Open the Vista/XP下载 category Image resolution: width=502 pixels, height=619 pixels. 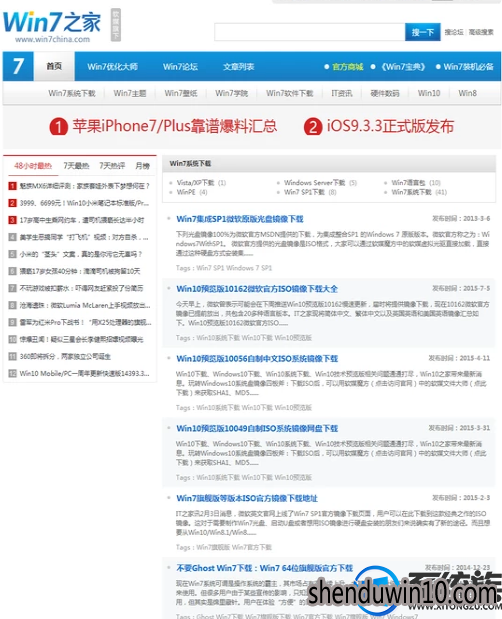point(195,183)
